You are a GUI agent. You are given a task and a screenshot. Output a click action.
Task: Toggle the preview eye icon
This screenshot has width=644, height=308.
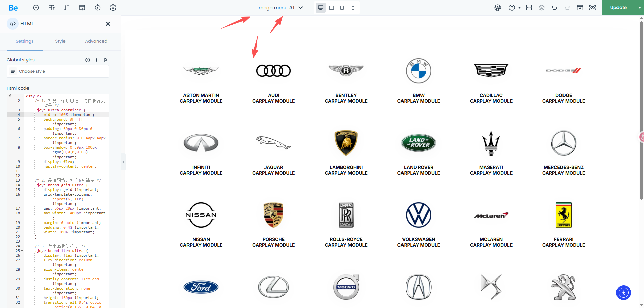pos(593,8)
